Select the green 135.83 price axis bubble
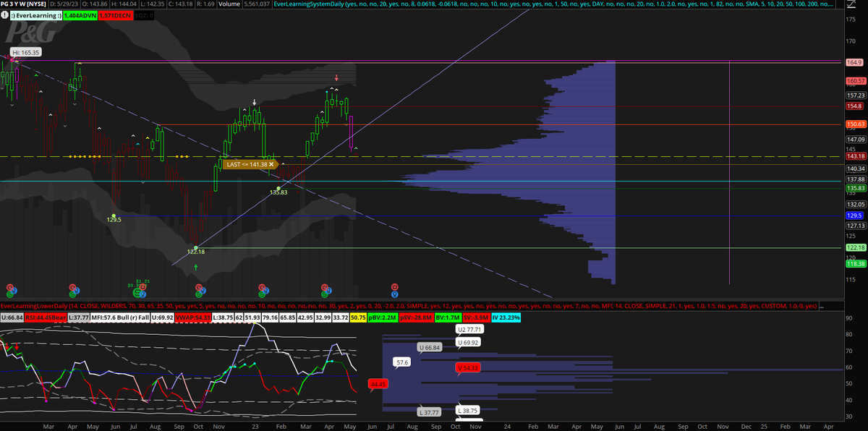This screenshot has height=431, width=868. tap(856, 188)
